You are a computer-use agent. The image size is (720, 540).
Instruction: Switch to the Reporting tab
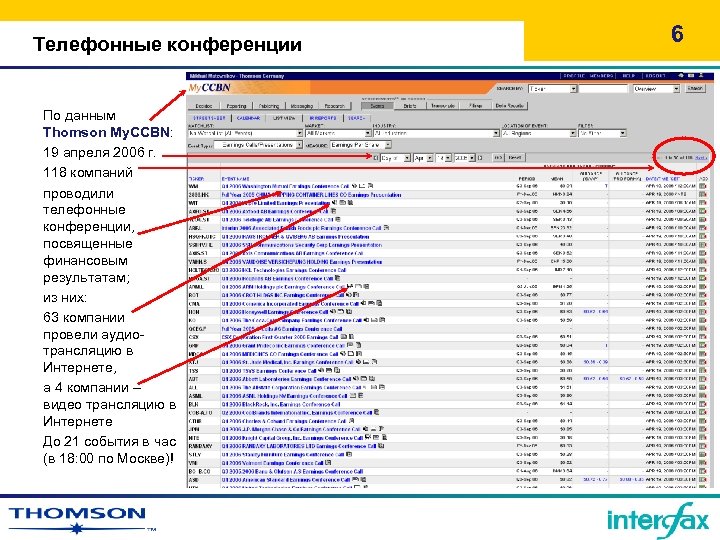click(x=236, y=106)
